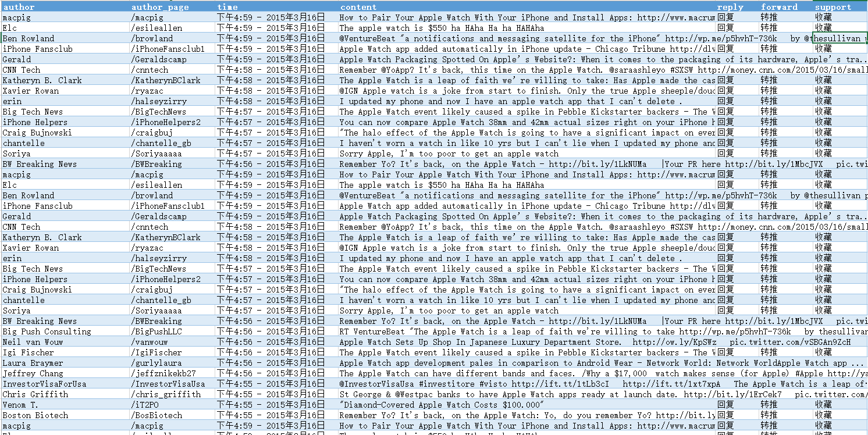Image resolution: width=868 pixels, height=435 pixels.
Task: Select the time cell in Jeffrey Chang row
Action: (277, 373)
